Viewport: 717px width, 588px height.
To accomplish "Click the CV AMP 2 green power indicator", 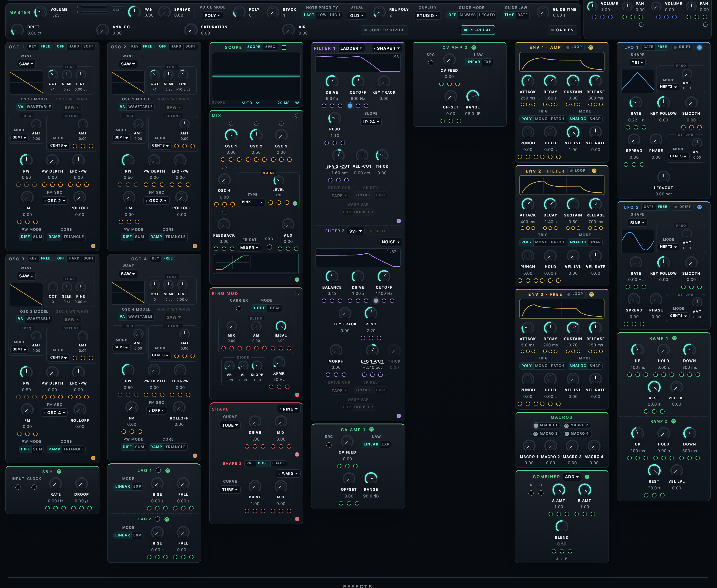I will coord(474,48).
